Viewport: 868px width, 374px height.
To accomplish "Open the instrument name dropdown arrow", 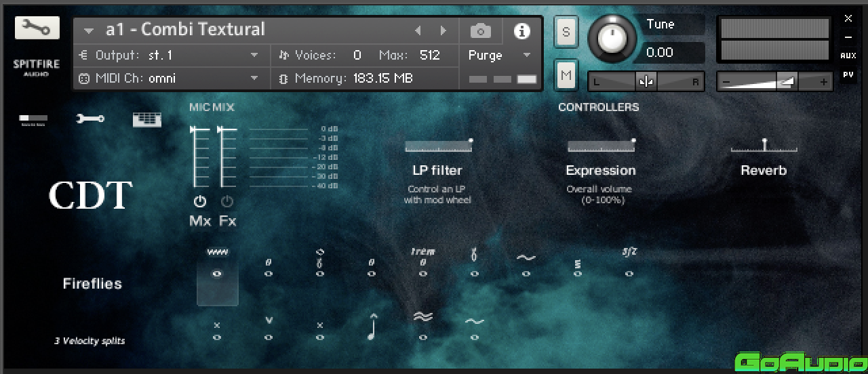I will [x=89, y=30].
